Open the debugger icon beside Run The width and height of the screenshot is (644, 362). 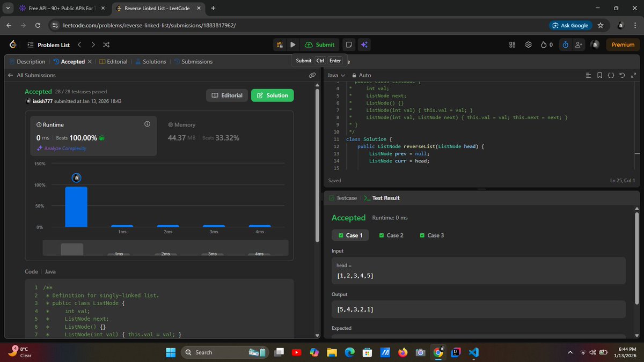tap(280, 45)
